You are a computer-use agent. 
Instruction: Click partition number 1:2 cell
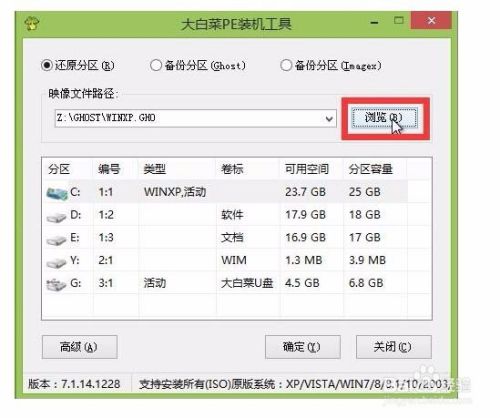(x=106, y=215)
